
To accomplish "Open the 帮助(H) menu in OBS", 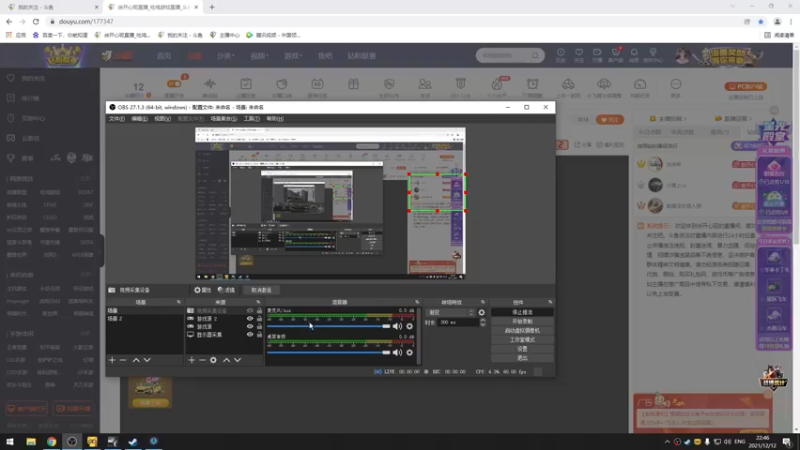I will point(274,119).
